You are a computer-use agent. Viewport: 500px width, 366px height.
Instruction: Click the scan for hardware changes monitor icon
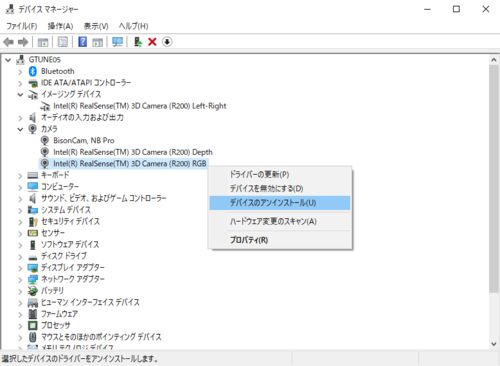[x=117, y=42]
